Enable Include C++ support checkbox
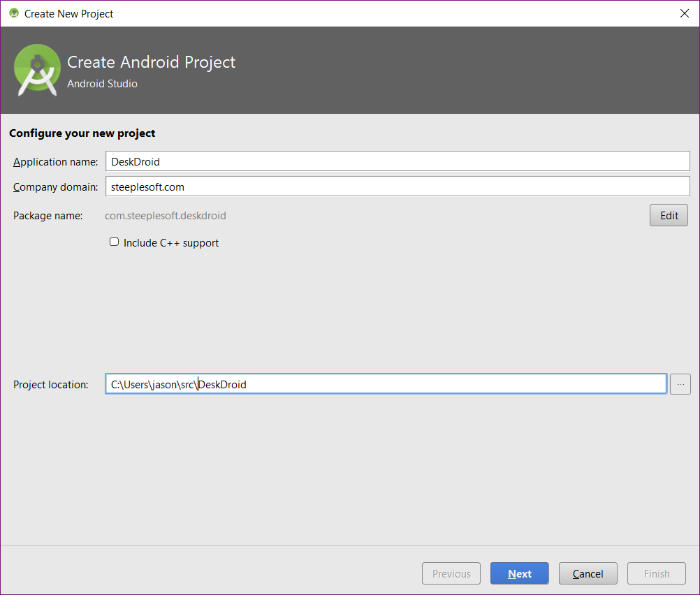This screenshot has width=700, height=595. (x=115, y=242)
